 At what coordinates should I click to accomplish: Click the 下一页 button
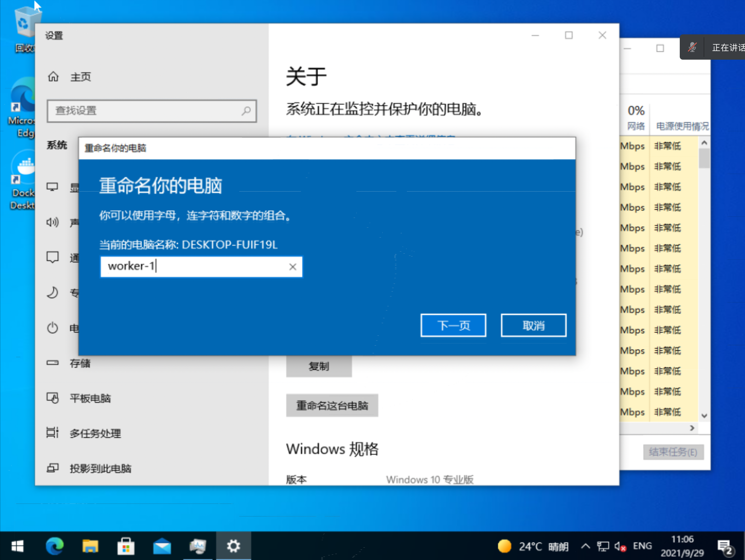(x=453, y=326)
